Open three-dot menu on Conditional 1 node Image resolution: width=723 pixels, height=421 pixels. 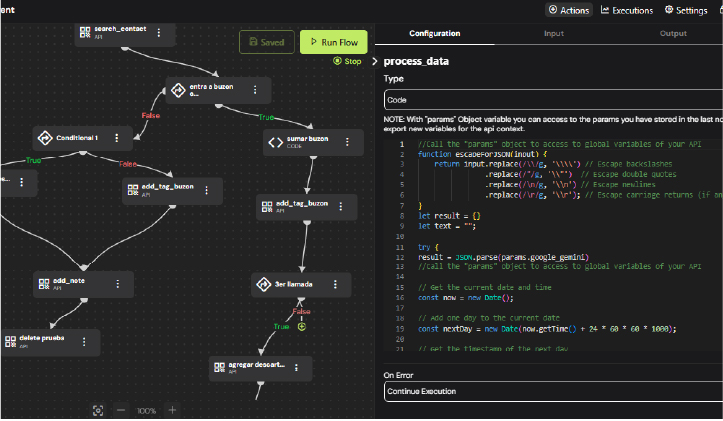(117, 138)
